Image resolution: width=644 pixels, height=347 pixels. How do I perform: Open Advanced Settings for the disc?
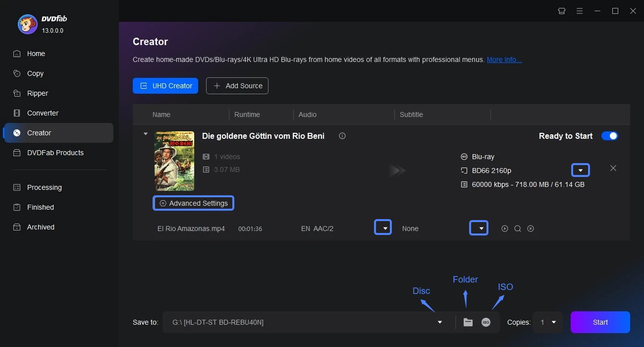click(193, 203)
